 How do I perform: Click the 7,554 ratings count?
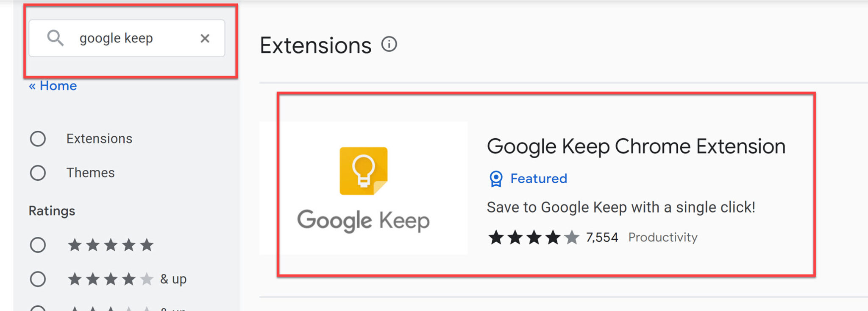point(602,237)
